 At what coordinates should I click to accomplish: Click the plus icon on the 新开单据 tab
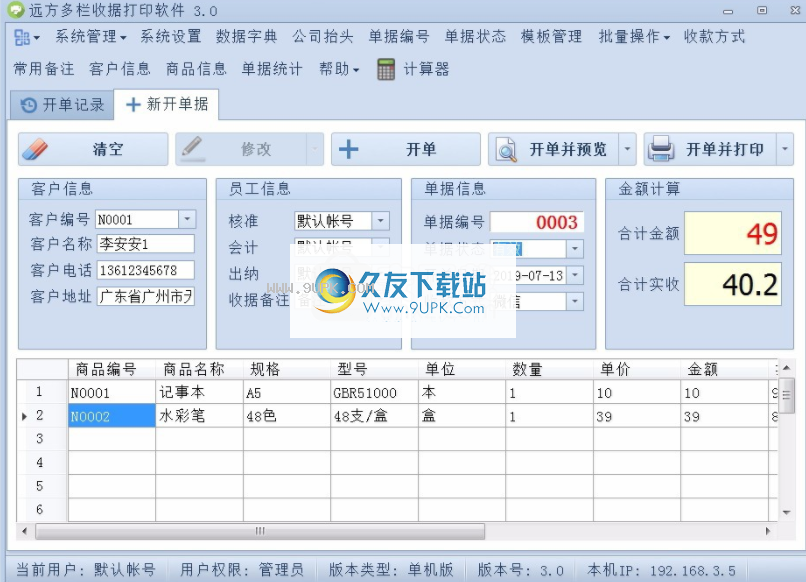(133, 104)
